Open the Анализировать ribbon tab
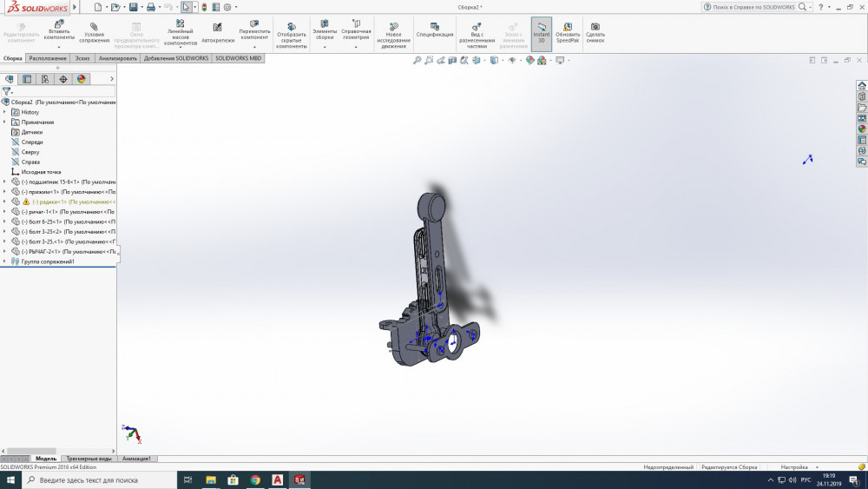Image resolution: width=868 pixels, height=489 pixels. (x=118, y=58)
